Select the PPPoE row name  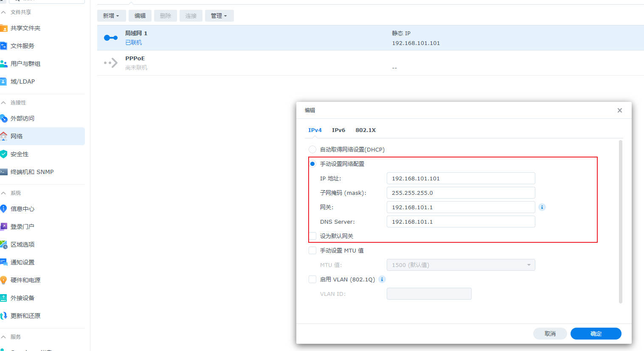point(135,59)
